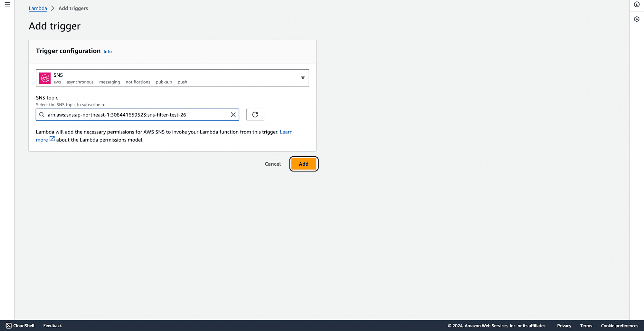
Task: Open the Trigger configuration Info link
Action: [108, 52]
